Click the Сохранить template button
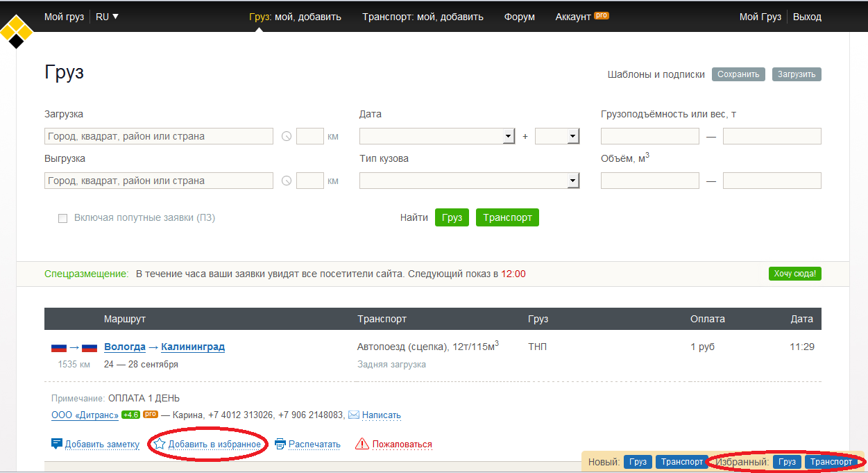868x473 pixels. pos(738,74)
